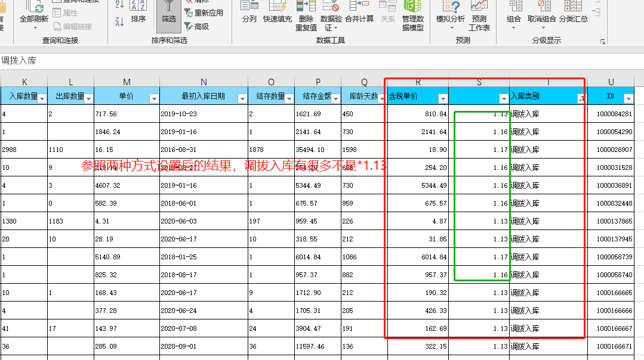
Task: Open the 入库数量 column filter dropdown
Action: pos(42,98)
